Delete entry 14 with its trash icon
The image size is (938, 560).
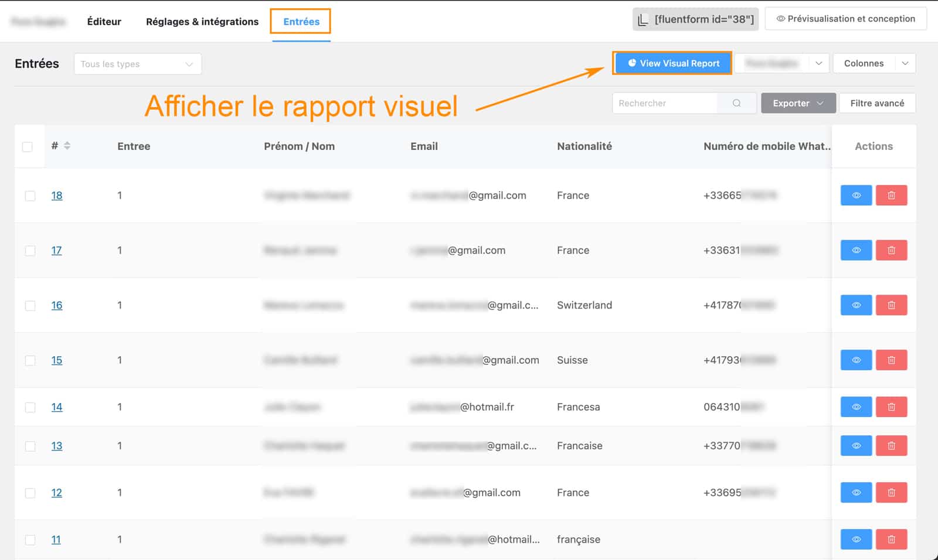pyautogui.click(x=891, y=407)
